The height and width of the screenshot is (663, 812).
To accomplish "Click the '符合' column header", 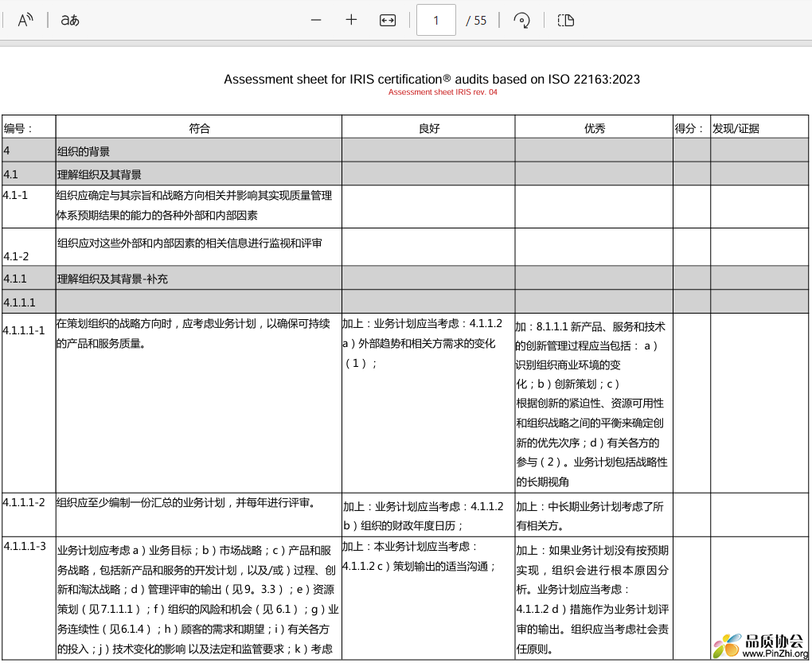I will (x=199, y=128).
